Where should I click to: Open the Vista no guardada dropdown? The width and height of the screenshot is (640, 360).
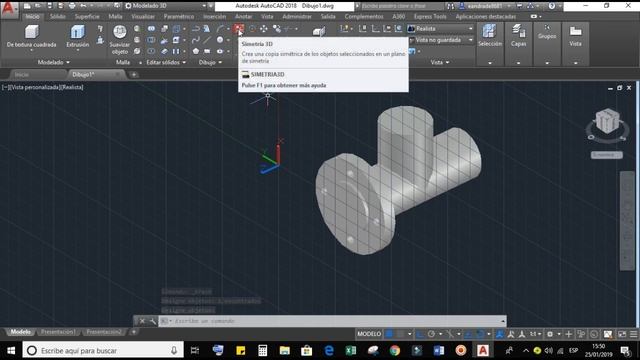(441, 40)
